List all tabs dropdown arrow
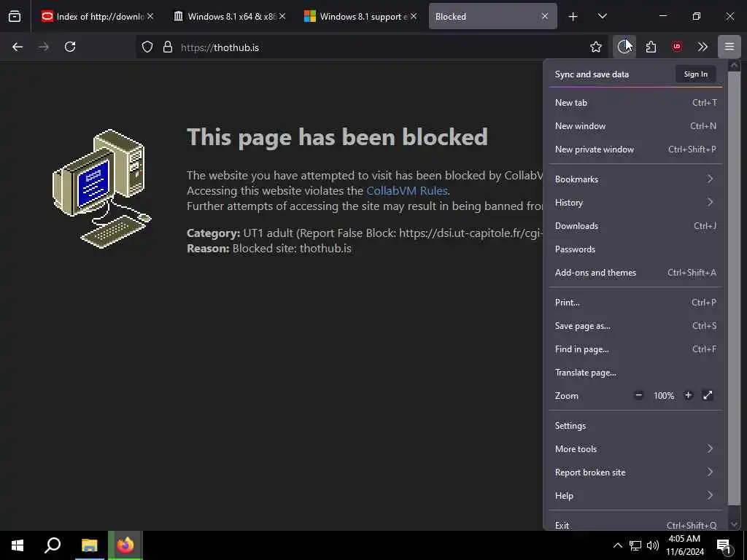 602,16
